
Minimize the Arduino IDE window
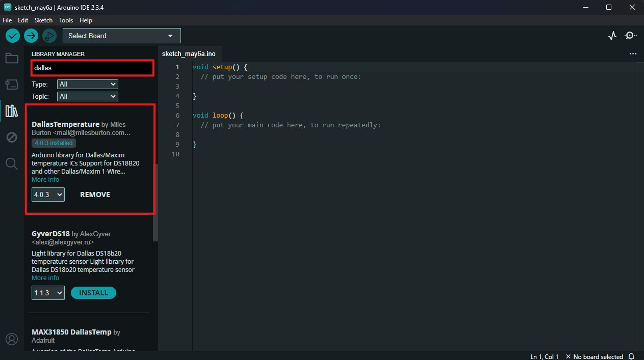coord(585,7)
